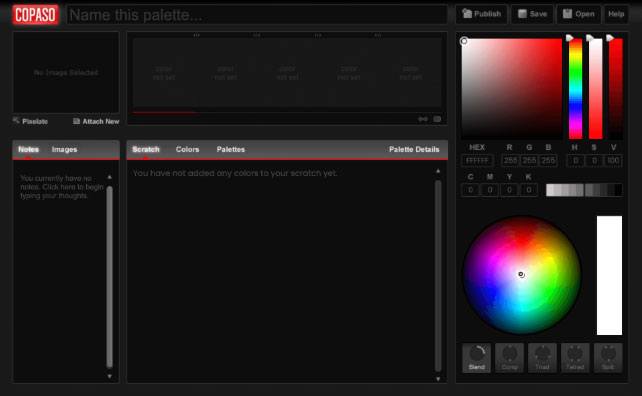This screenshot has height=396, width=642.
Task: Pick a color in the saturation-value square
Action: coord(512,88)
